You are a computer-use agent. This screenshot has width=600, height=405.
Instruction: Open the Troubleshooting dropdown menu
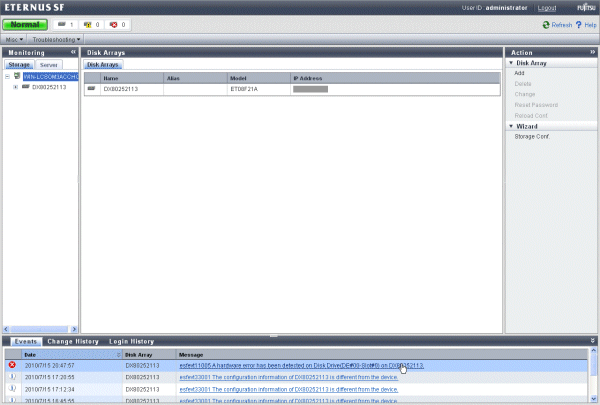click(x=56, y=39)
